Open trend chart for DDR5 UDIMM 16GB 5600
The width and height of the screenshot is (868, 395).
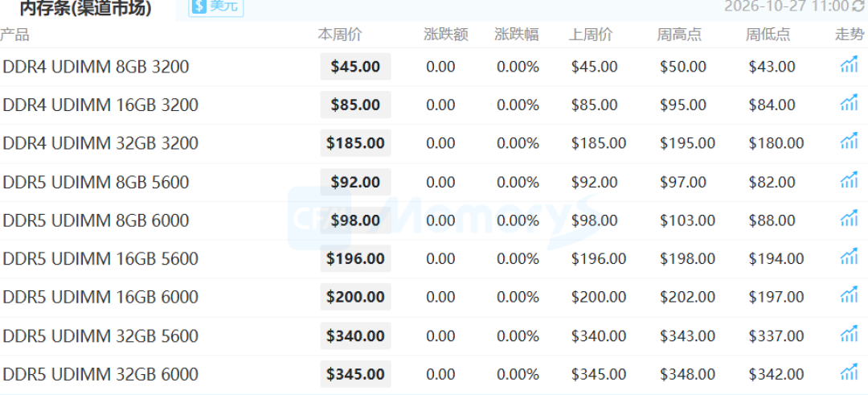850,257
